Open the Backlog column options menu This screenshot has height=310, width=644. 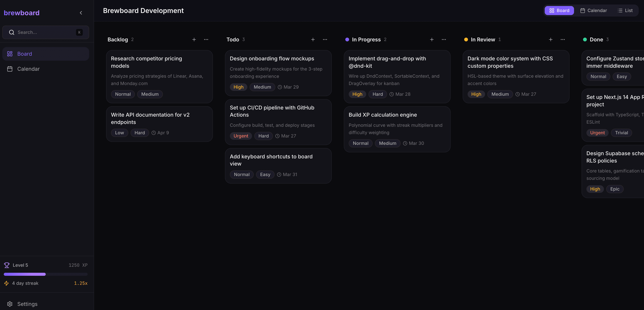pyautogui.click(x=206, y=40)
